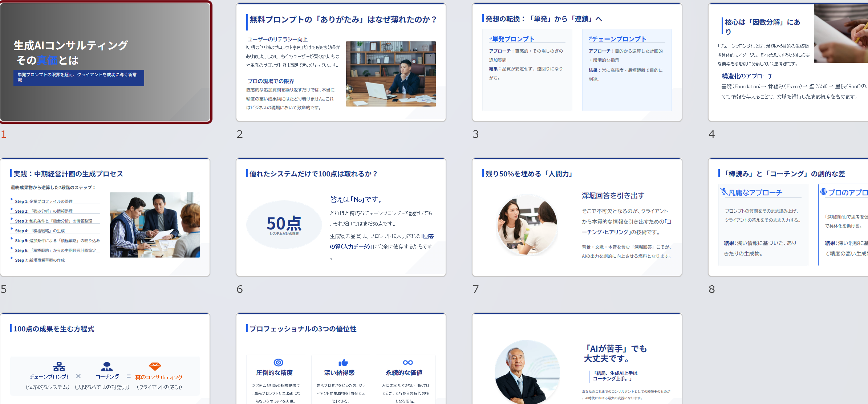868x404 pixels.
Task: Click the target icon above 圧倒的な精度
Action: (278, 362)
